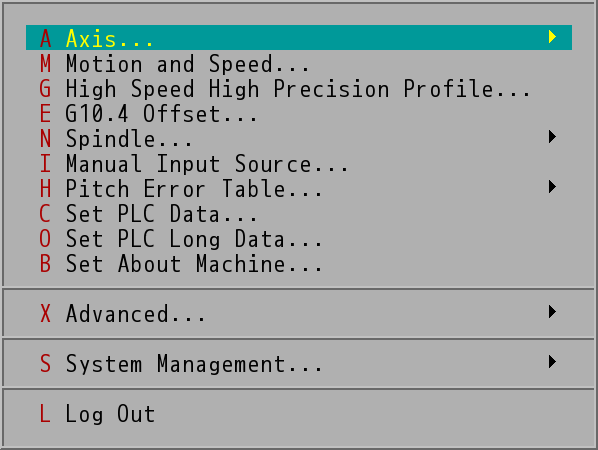Expand System Management submenu arrow
The image size is (598, 450).
coord(552,362)
